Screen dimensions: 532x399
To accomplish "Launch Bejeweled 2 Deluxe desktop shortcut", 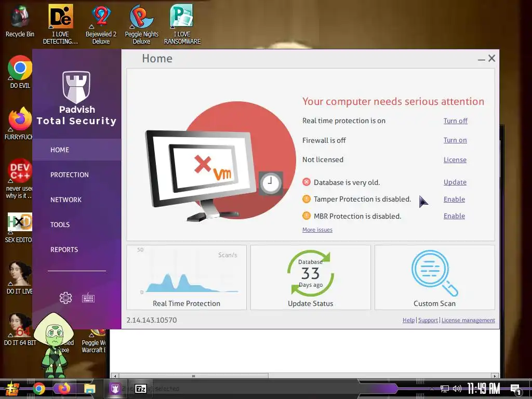I will [101, 24].
